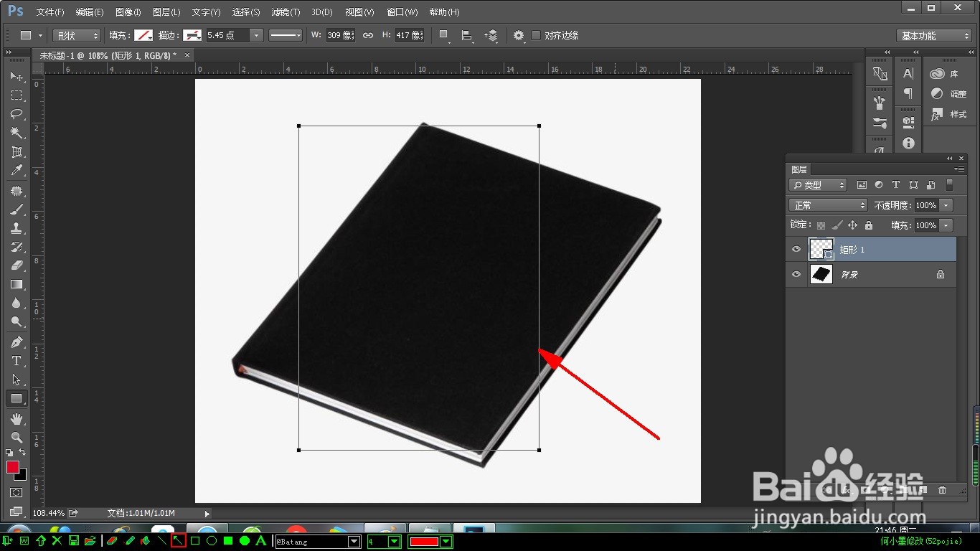Open the 不透明度 slider dropdown arrow

click(946, 205)
